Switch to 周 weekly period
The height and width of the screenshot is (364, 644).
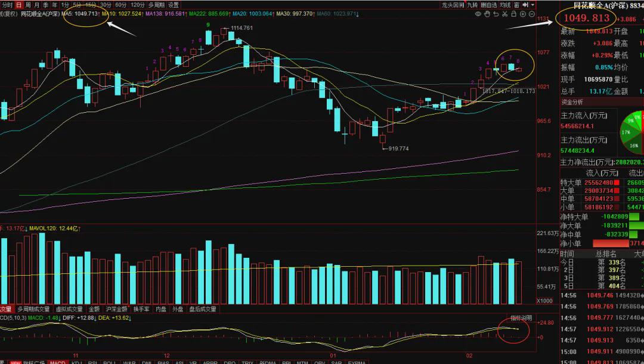(28, 5)
